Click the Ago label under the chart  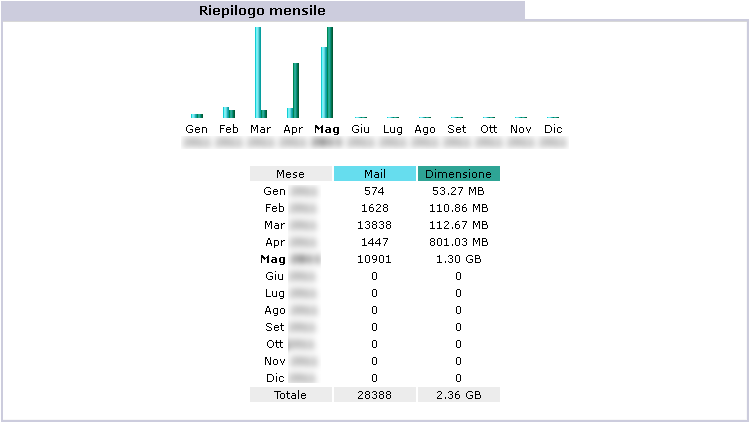425,129
